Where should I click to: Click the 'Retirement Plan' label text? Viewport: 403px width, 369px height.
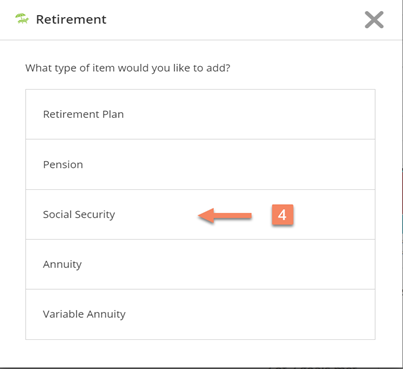pyautogui.click(x=83, y=114)
